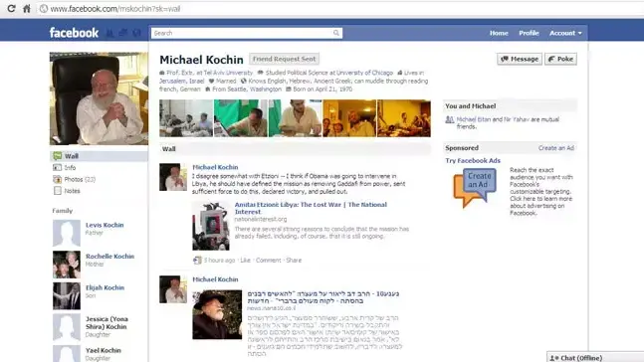Click the Poke button
Image resolution: width=644 pixels, height=362 pixels.
tap(560, 59)
